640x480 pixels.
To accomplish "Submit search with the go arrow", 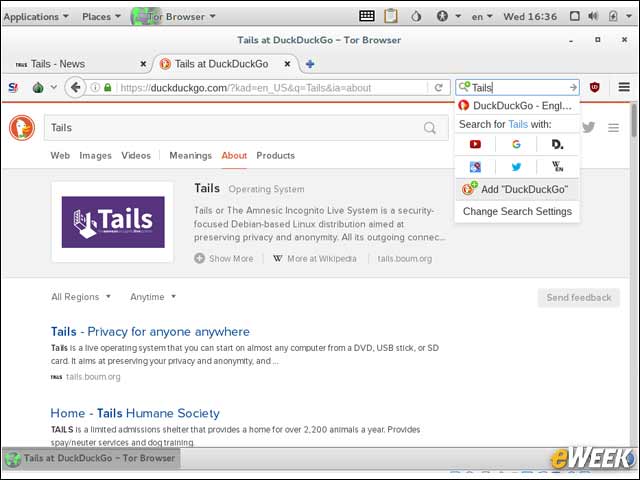I will [573, 87].
